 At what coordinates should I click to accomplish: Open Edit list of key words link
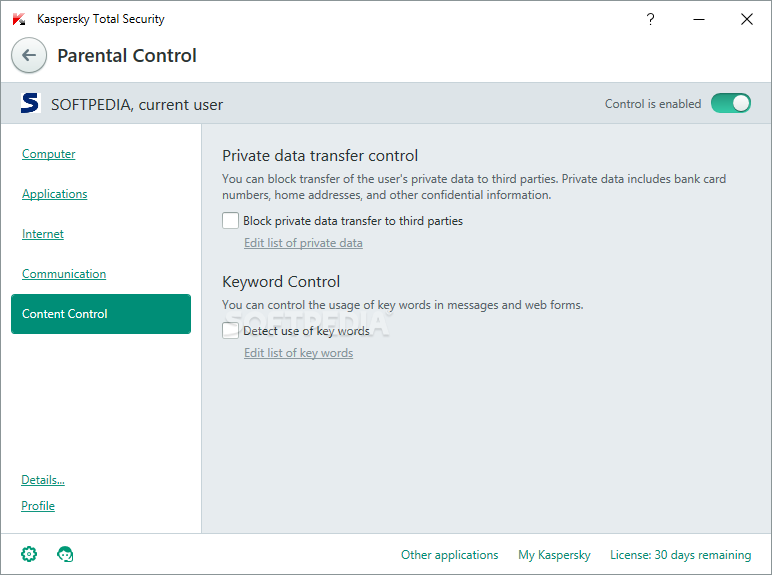pos(298,352)
